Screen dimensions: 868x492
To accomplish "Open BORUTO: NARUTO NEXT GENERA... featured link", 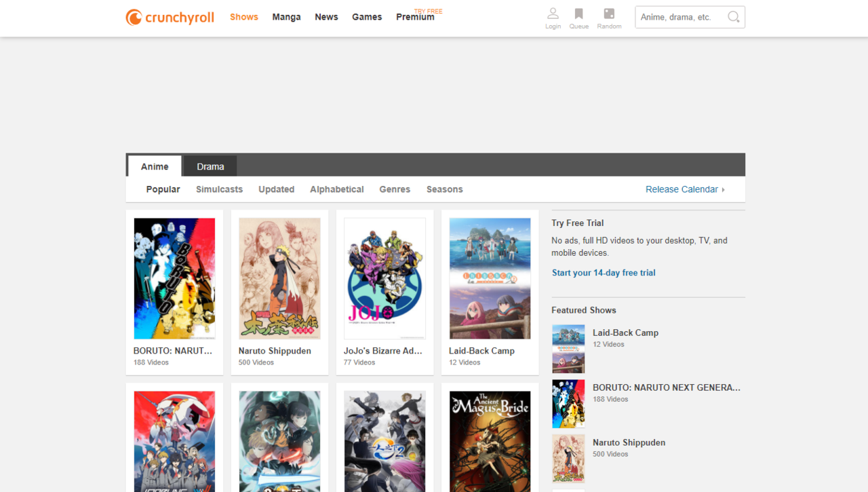I will point(667,387).
